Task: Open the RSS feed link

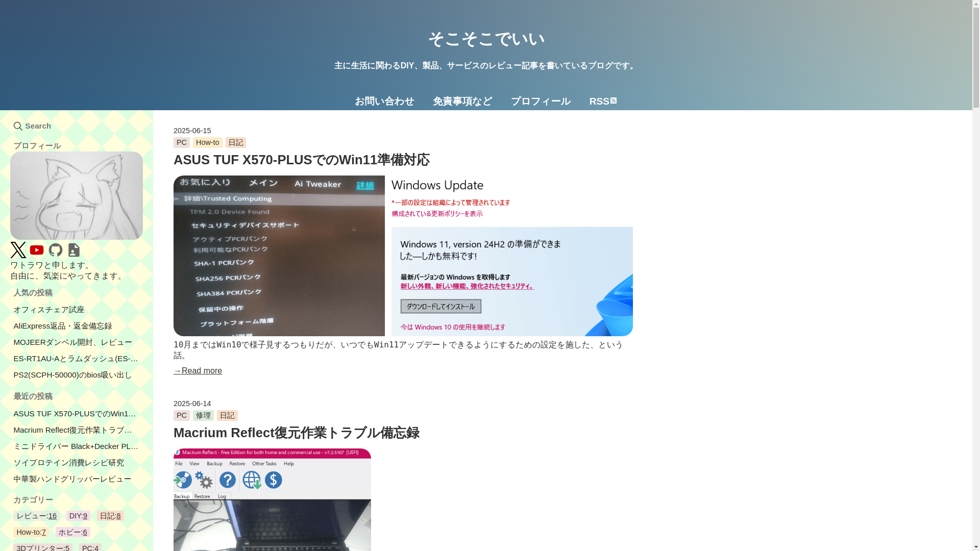Action: pyautogui.click(x=603, y=101)
